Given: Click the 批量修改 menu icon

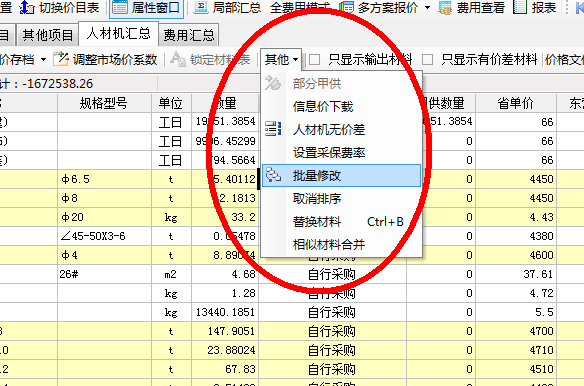Looking at the screenshot, I should pos(273,175).
